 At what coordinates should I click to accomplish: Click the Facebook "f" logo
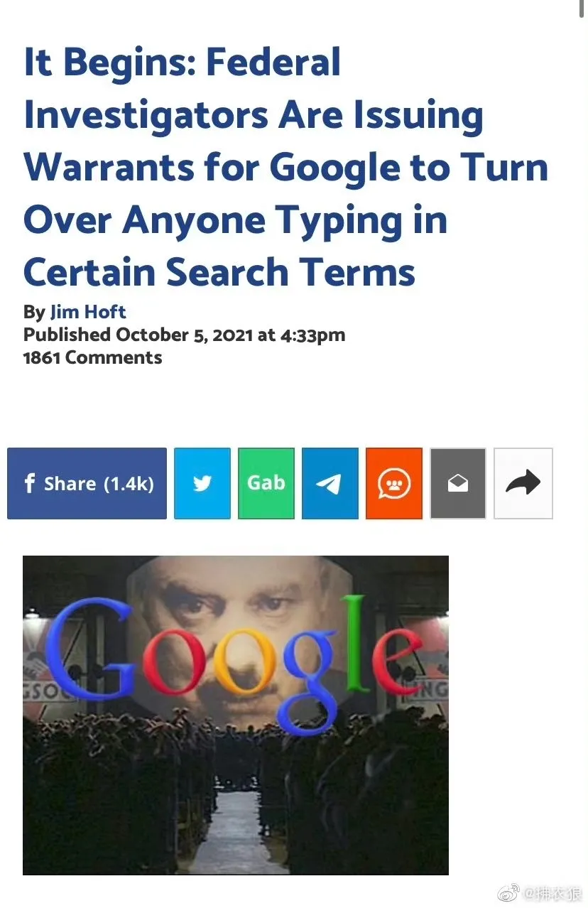coord(29,483)
